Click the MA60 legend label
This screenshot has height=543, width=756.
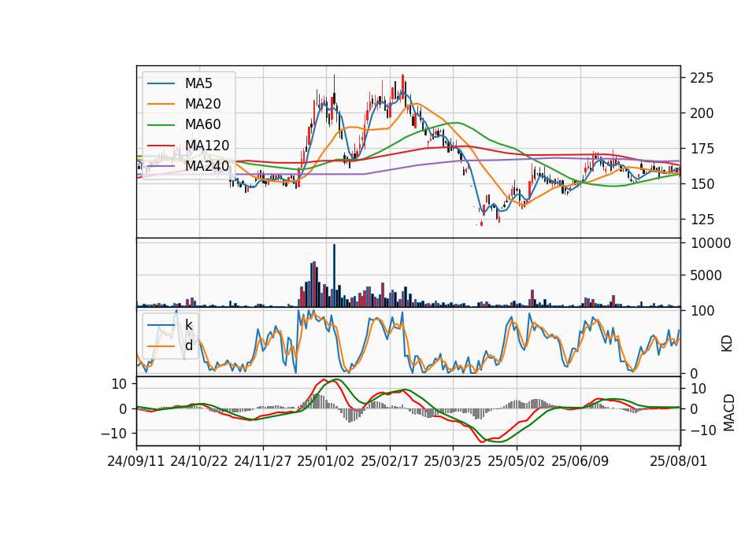(x=202, y=125)
